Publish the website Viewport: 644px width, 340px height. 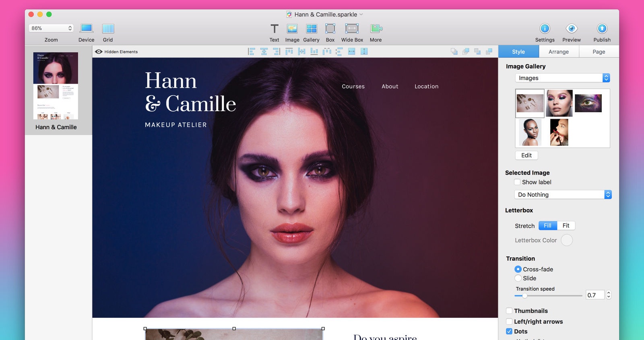click(x=602, y=29)
